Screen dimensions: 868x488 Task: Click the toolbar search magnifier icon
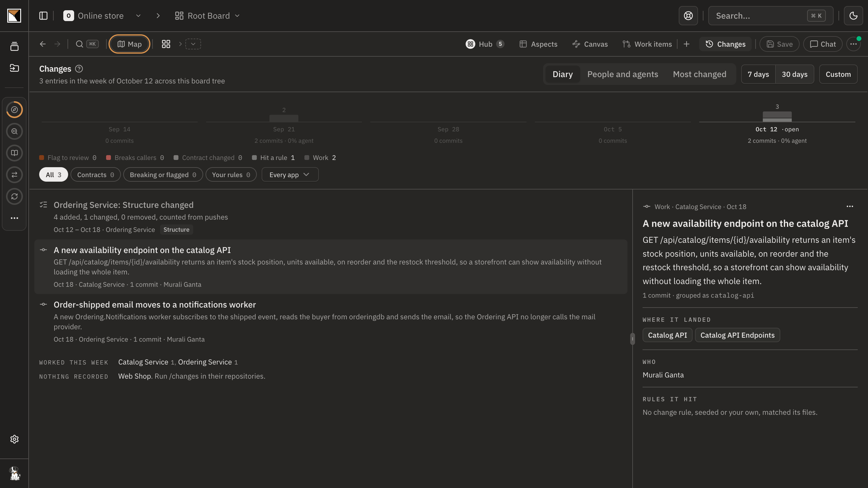(x=79, y=44)
